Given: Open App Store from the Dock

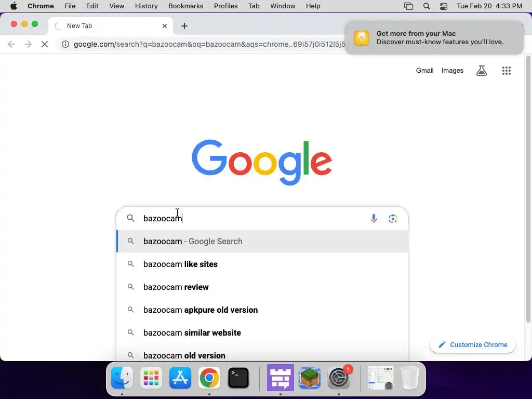Looking at the screenshot, I should click(180, 378).
